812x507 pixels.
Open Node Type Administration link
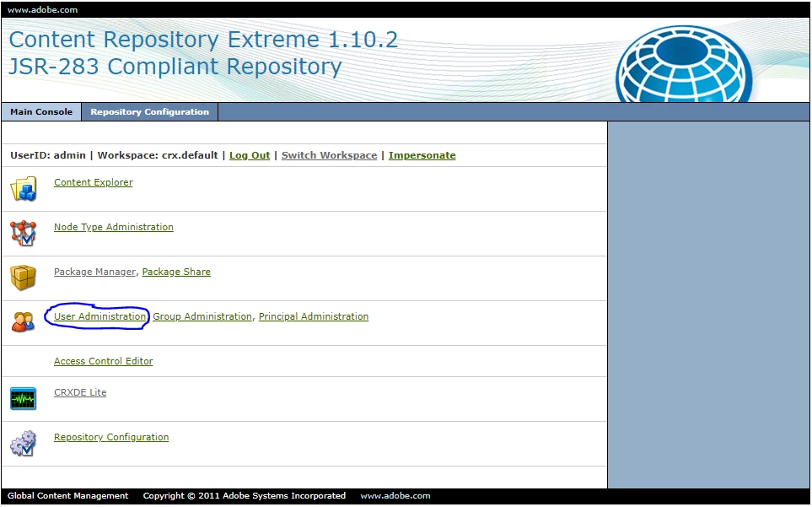pyautogui.click(x=114, y=227)
